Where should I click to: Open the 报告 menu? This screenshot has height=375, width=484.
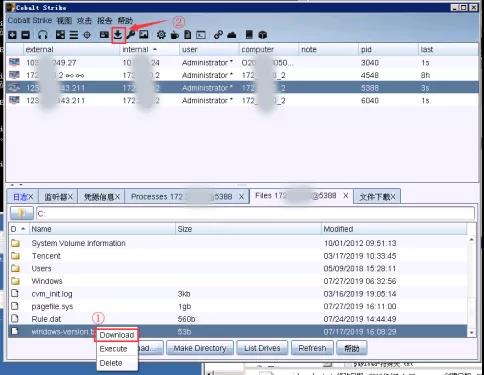[104, 21]
